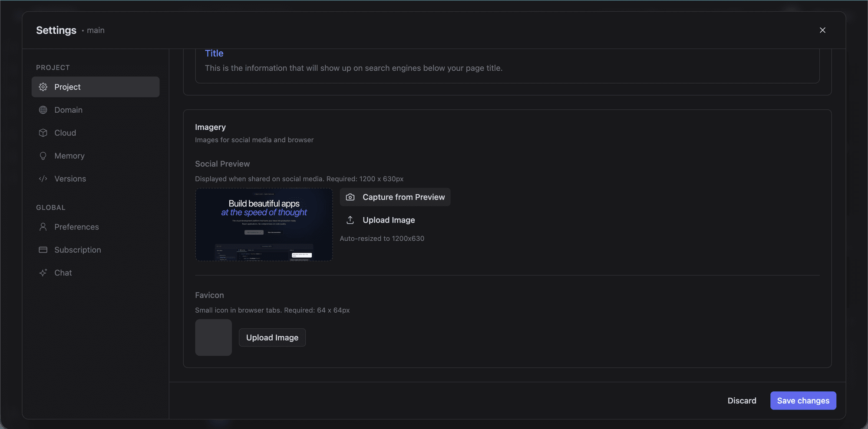The width and height of the screenshot is (868, 429).
Task: Close the Settings dialog with the X
Action: [822, 30]
